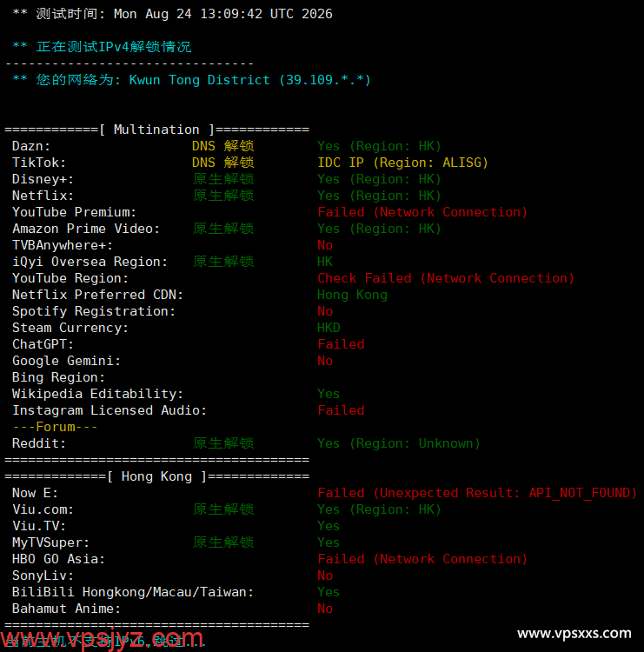Click 'IDC IP (Region: ALISG)' TikTok result

[x=402, y=163]
